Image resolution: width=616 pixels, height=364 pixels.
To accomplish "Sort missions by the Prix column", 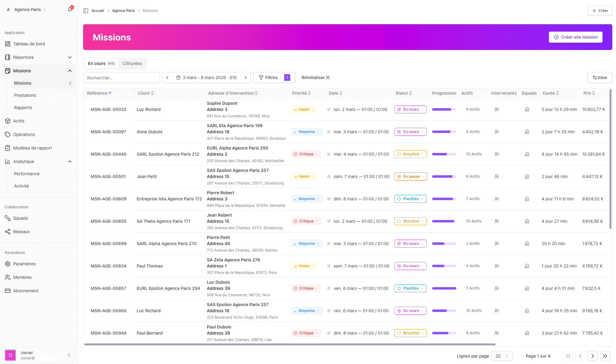I will [x=589, y=93].
